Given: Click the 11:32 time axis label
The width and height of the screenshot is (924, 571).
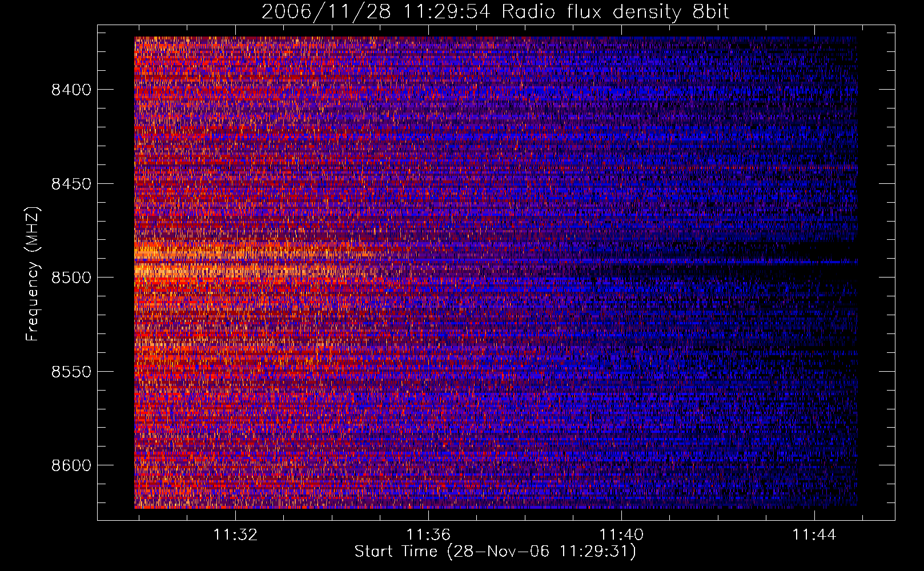Looking at the screenshot, I should click(235, 534).
